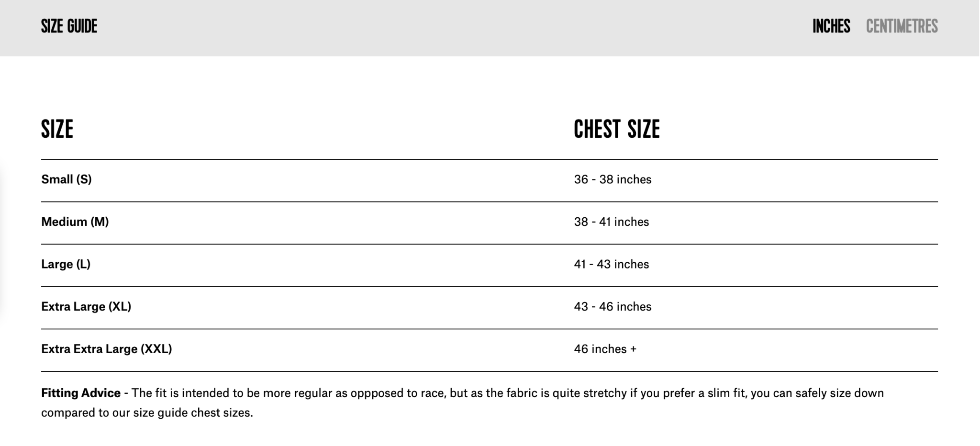
Task: Click the bold Fitting Advice label
Action: click(x=81, y=393)
